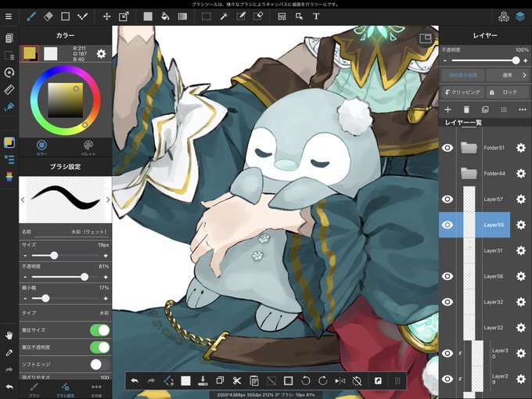Click the 透明度を保護 button
This screenshot has width=532, height=399.
pos(463,75)
